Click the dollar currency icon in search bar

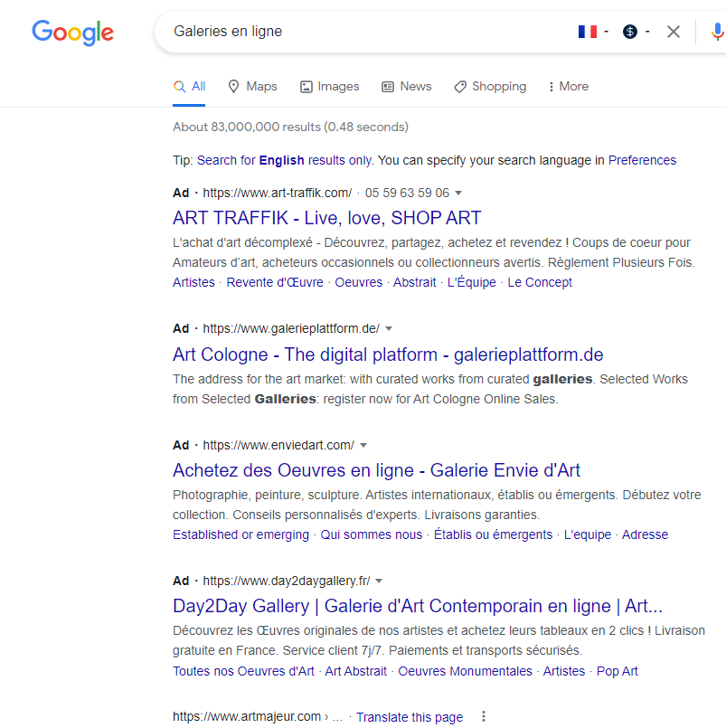point(630,32)
